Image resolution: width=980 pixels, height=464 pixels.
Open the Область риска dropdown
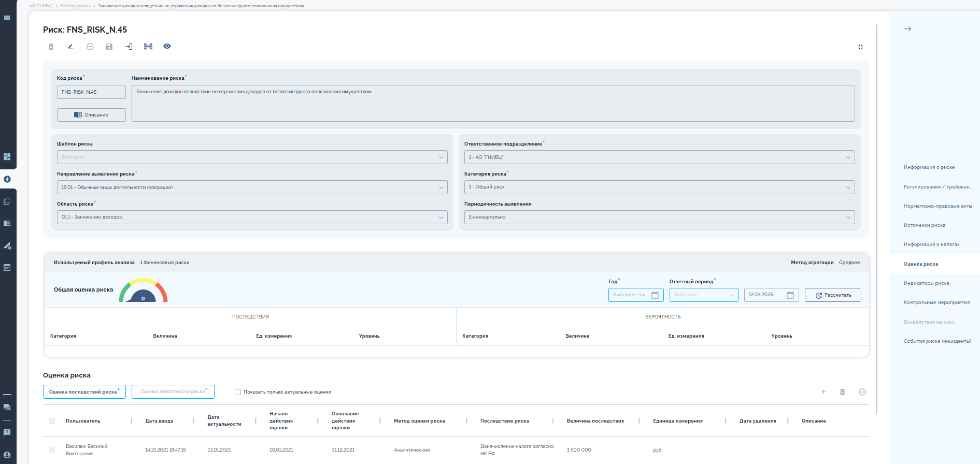252,217
